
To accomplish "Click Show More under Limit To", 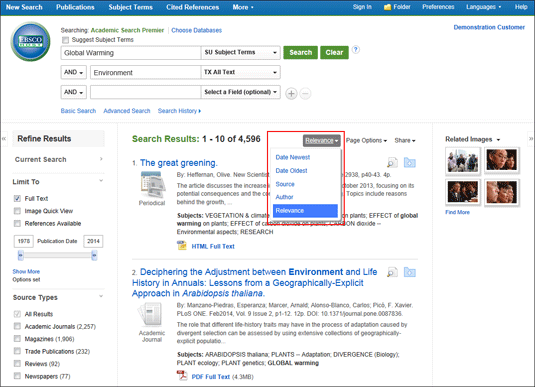I will point(26,272).
